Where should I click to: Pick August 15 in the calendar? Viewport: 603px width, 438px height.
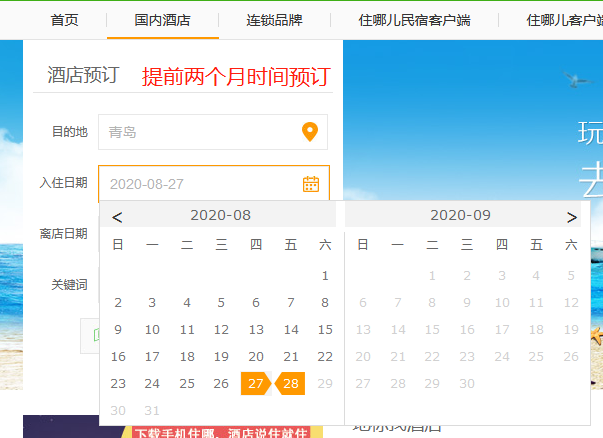[325, 330]
